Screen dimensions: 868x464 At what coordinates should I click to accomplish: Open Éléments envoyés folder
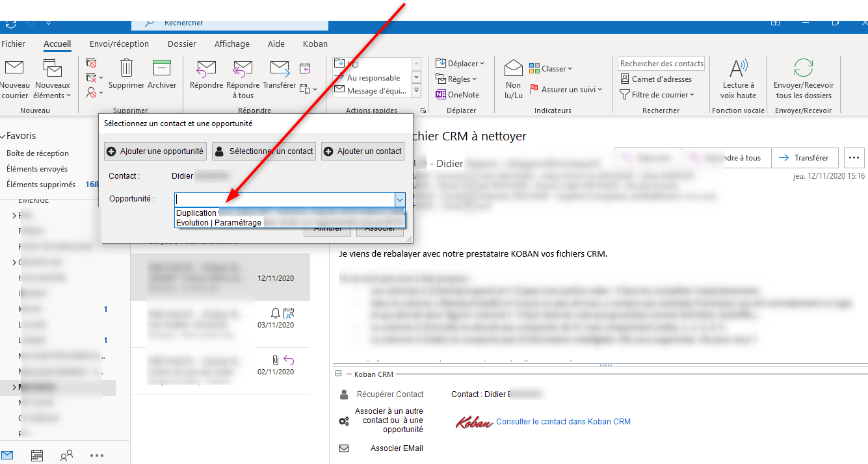point(37,169)
